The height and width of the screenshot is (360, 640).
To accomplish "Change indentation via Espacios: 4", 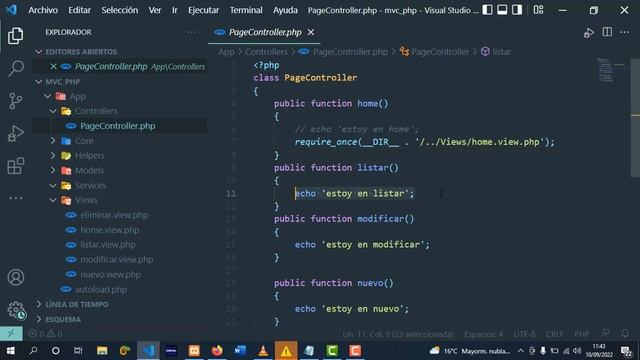I will 484,334.
